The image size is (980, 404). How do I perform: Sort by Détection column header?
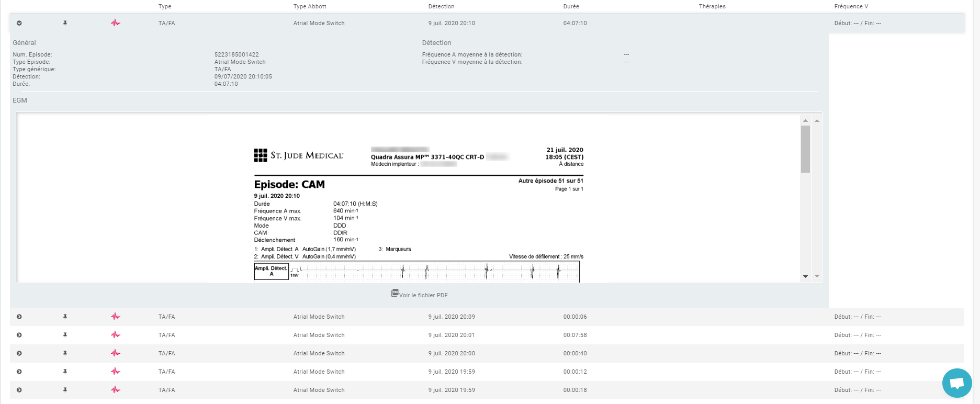point(441,6)
